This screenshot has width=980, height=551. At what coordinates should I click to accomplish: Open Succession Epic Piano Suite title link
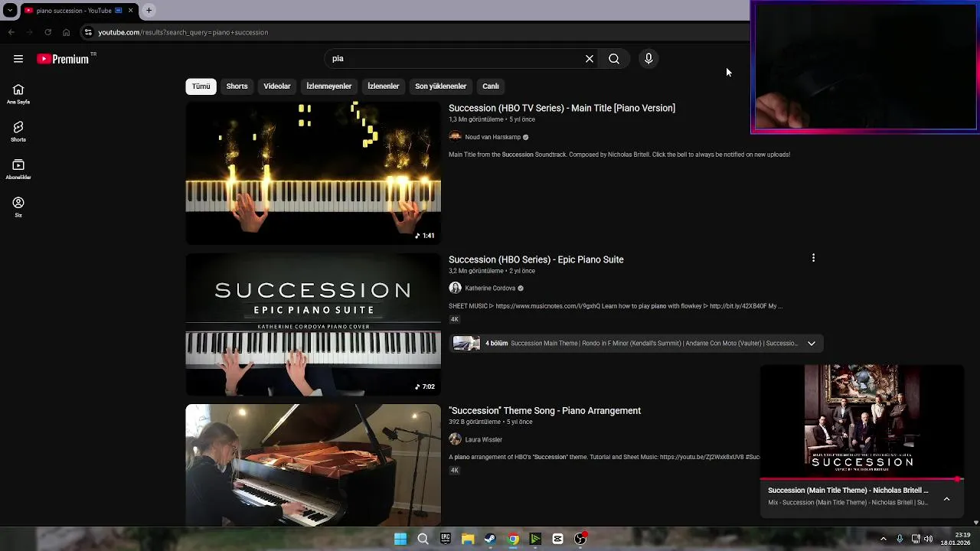click(536, 259)
